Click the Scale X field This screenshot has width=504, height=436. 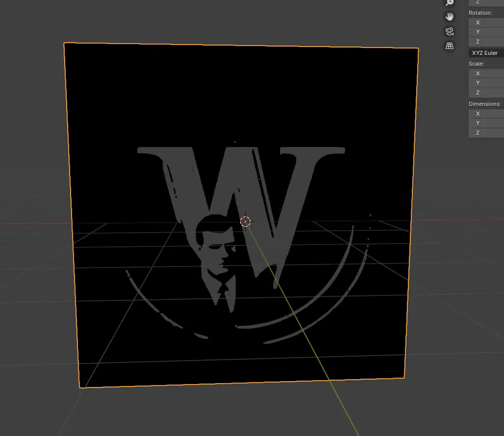point(486,73)
